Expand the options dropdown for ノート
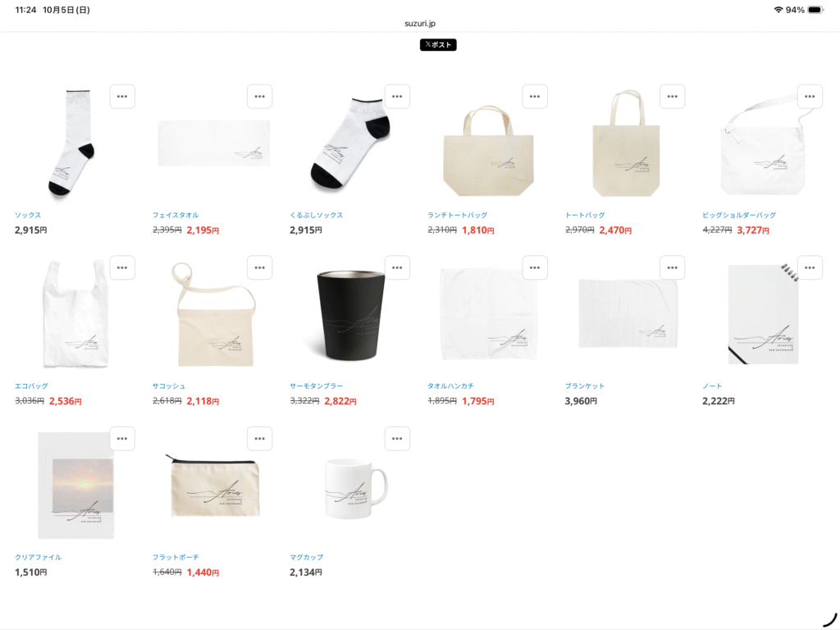This screenshot has height=630, width=840. 810,267
